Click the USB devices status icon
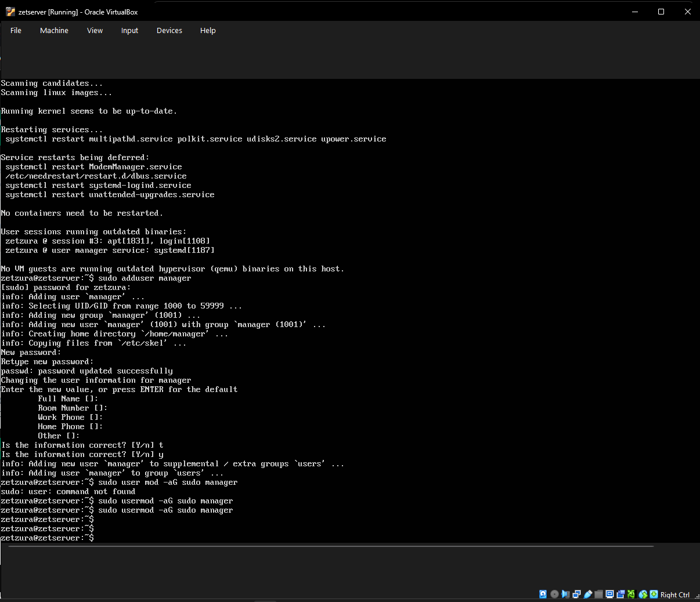The width and height of the screenshot is (700, 602). coord(587,594)
